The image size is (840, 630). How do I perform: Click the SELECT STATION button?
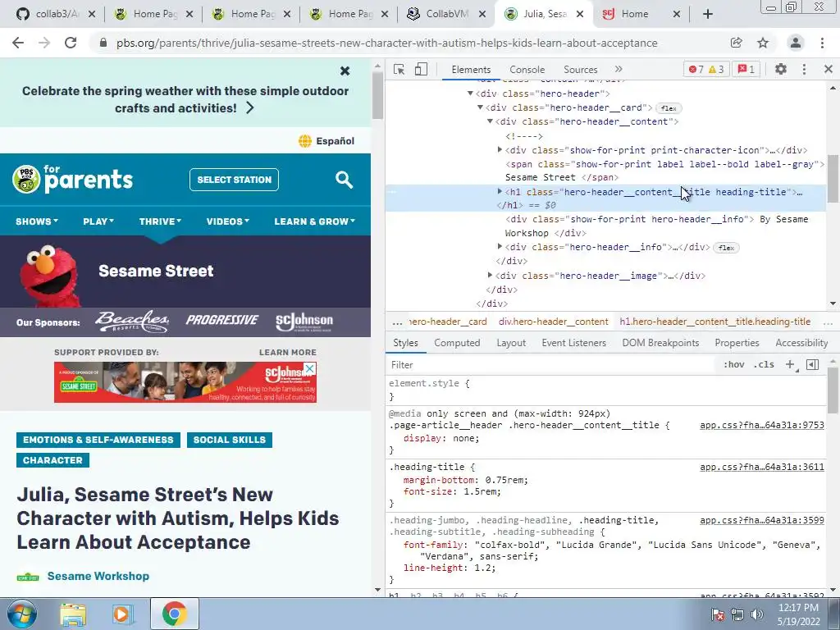click(x=234, y=180)
